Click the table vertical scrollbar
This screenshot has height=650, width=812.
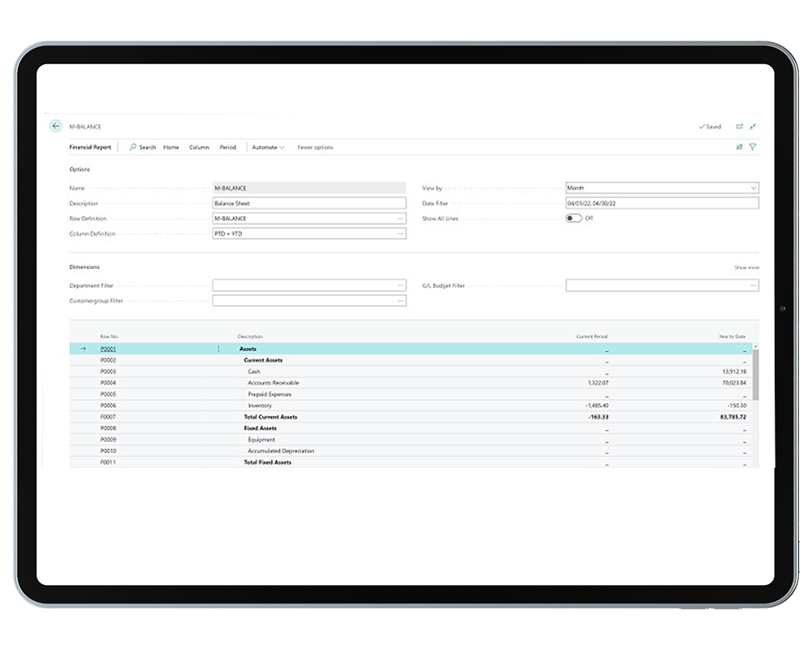(756, 374)
